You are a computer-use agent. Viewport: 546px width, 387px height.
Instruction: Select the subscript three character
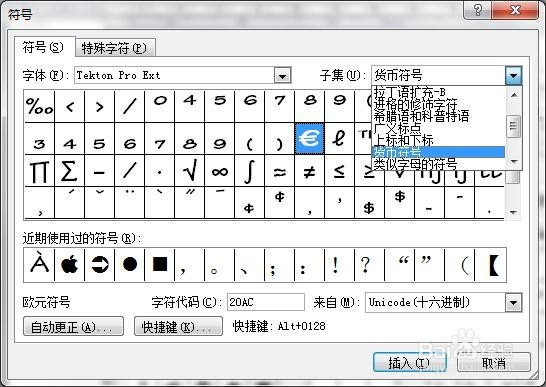click(x=39, y=139)
